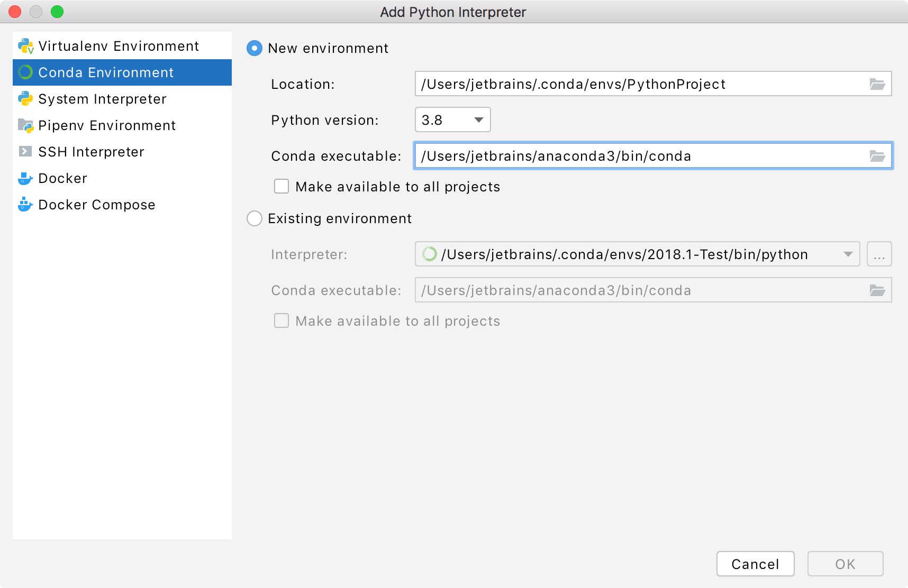
Task: Click the ellipsis button next to Interpreter
Action: (879, 254)
